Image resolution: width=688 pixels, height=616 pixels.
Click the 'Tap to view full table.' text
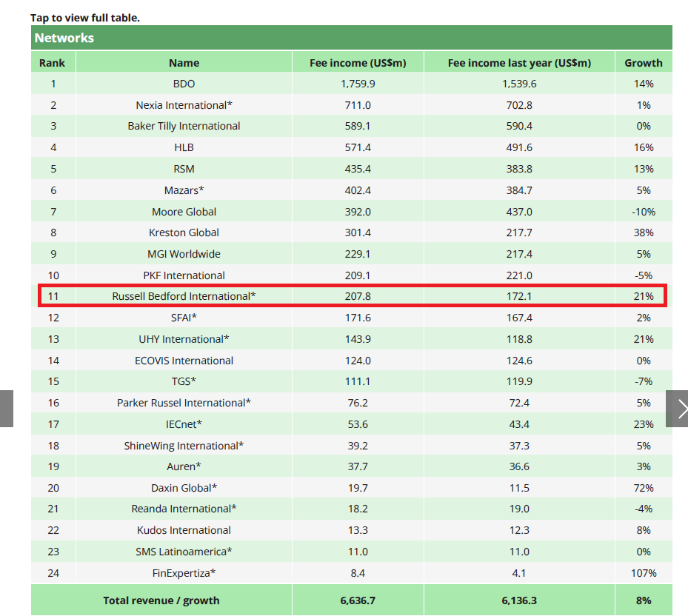pos(85,18)
